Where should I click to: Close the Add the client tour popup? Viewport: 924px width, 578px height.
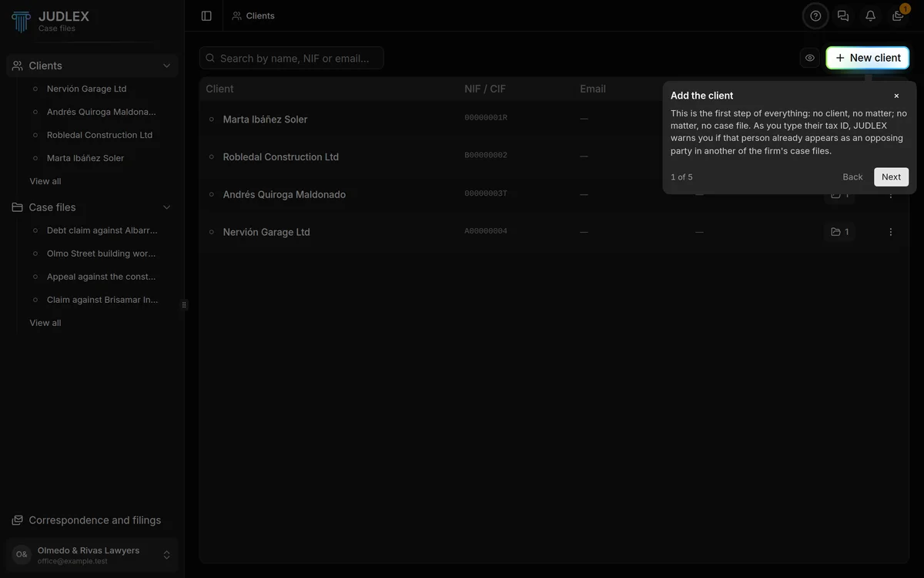(x=896, y=96)
